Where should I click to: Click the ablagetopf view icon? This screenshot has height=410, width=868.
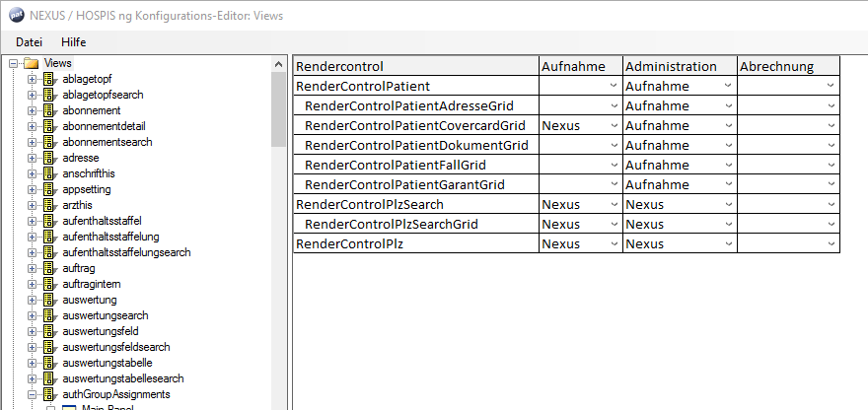[48, 79]
